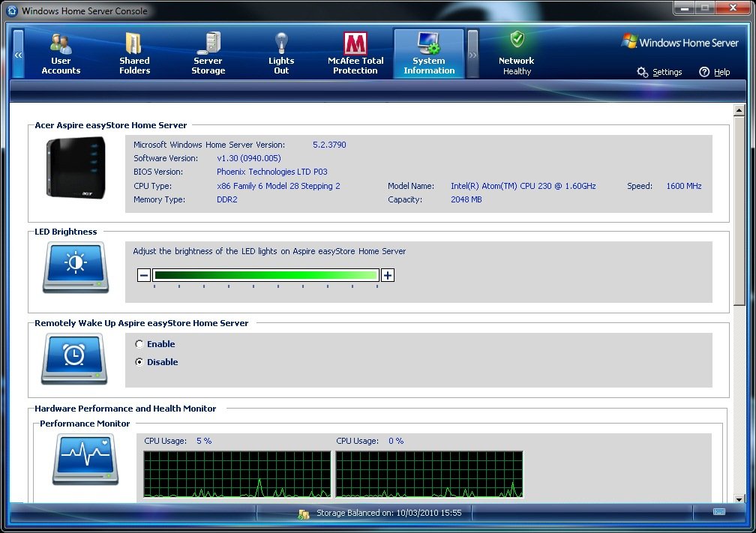This screenshot has height=533, width=756.
Task: Click BIOS value Phoenix Technologies LTD P03
Action: [x=272, y=172]
